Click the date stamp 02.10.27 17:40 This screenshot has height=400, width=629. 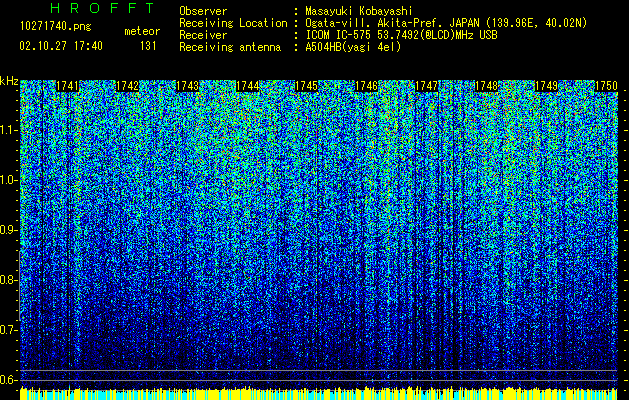[61, 46]
